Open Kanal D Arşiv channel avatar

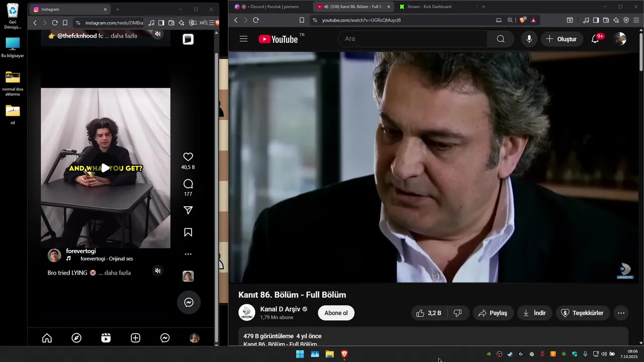(247, 313)
